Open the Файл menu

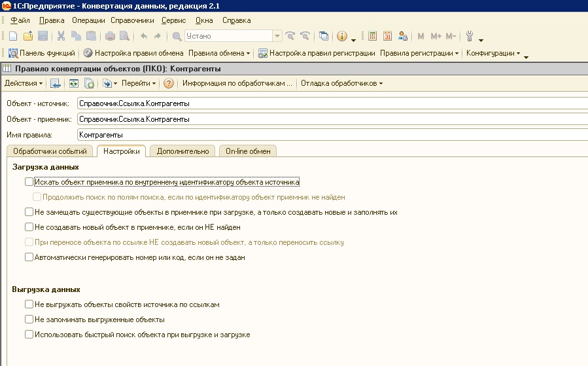pyautogui.click(x=20, y=21)
